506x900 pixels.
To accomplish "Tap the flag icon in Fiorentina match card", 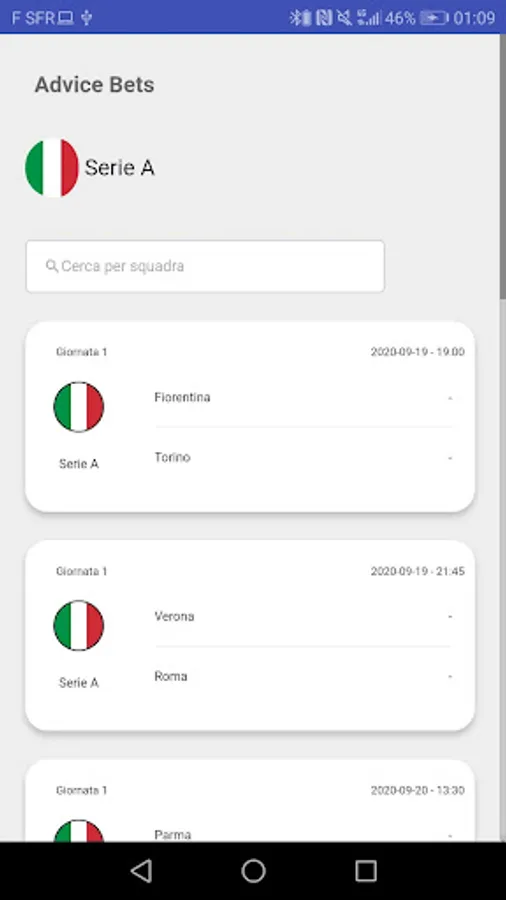I will (x=79, y=407).
